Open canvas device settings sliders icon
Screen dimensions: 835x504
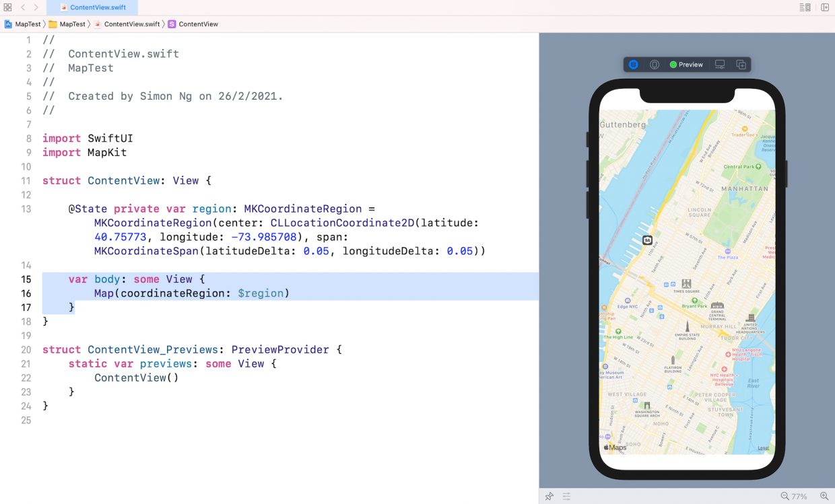tap(566, 496)
